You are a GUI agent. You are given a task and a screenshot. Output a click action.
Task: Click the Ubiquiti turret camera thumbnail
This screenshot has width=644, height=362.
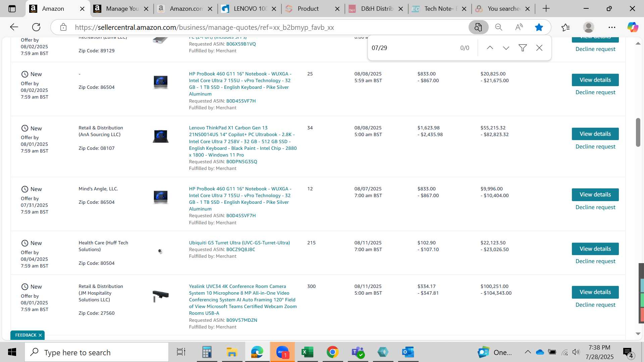[160, 251]
